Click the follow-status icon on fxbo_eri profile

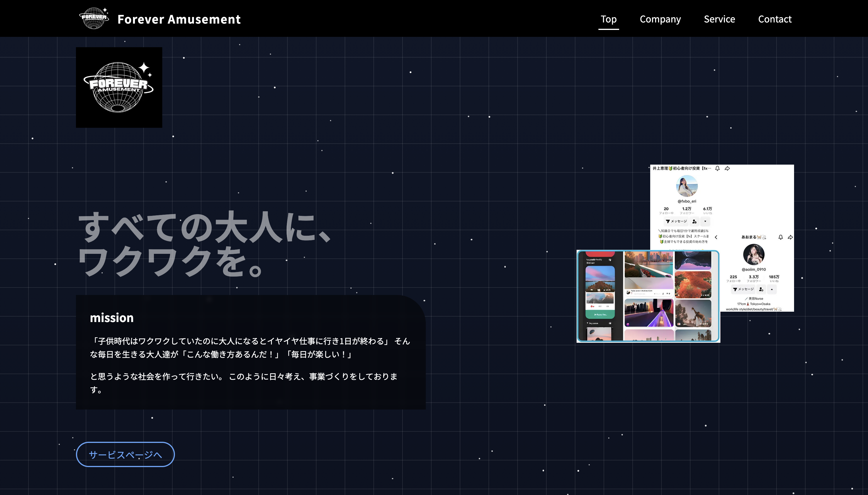point(694,221)
